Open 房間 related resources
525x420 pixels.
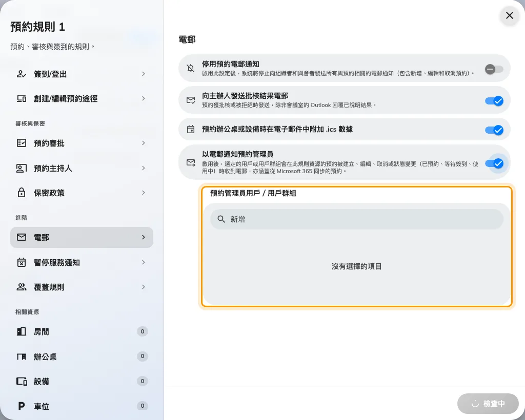click(x=82, y=331)
